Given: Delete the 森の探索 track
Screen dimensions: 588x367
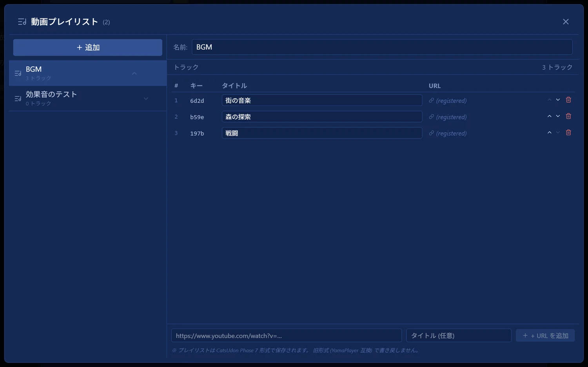Looking at the screenshot, I should pyautogui.click(x=568, y=117).
